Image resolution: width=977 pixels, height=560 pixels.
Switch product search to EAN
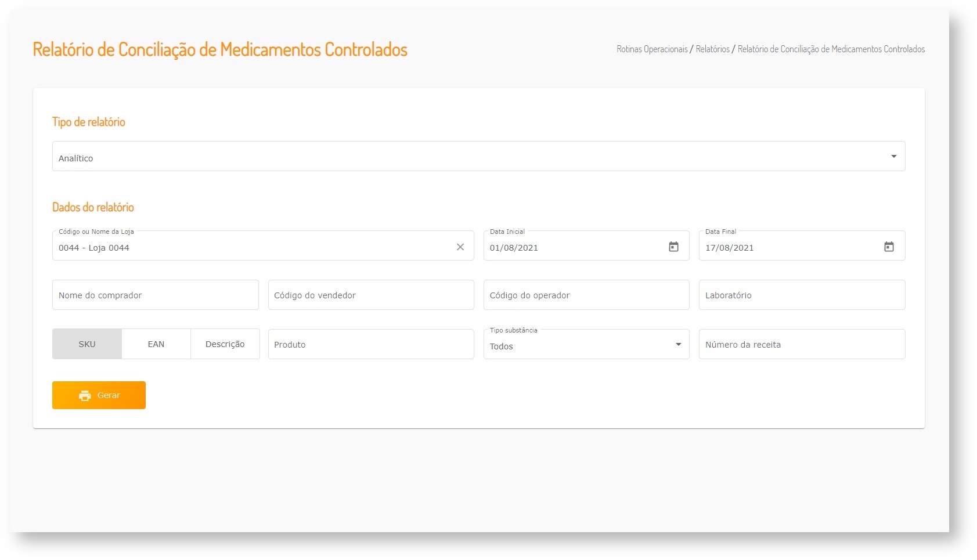click(x=156, y=344)
